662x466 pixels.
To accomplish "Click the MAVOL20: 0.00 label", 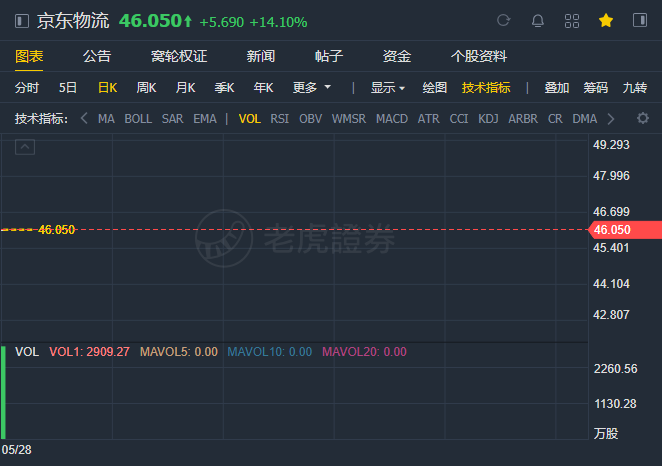I will click(x=364, y=352).
